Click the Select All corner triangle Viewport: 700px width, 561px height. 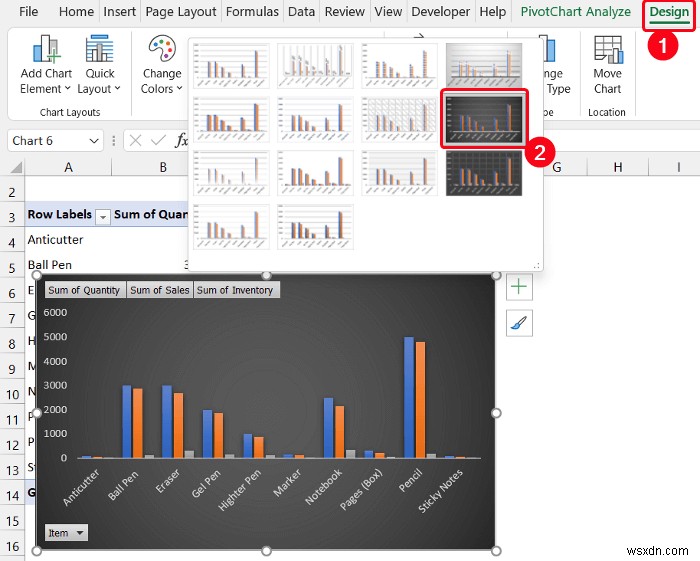click(16, 167)
